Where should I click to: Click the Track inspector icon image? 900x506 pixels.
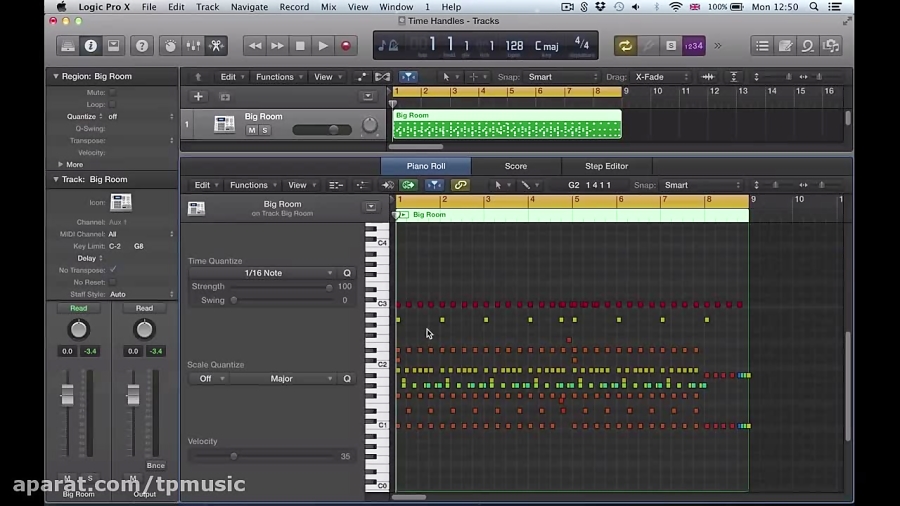[121, 202]
